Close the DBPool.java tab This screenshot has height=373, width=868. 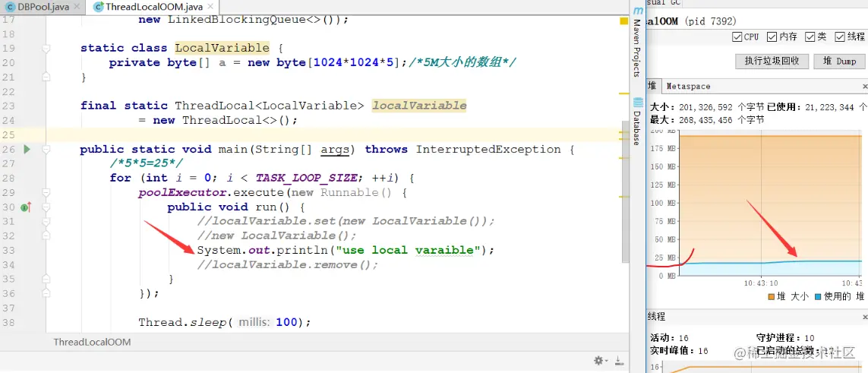77,7
